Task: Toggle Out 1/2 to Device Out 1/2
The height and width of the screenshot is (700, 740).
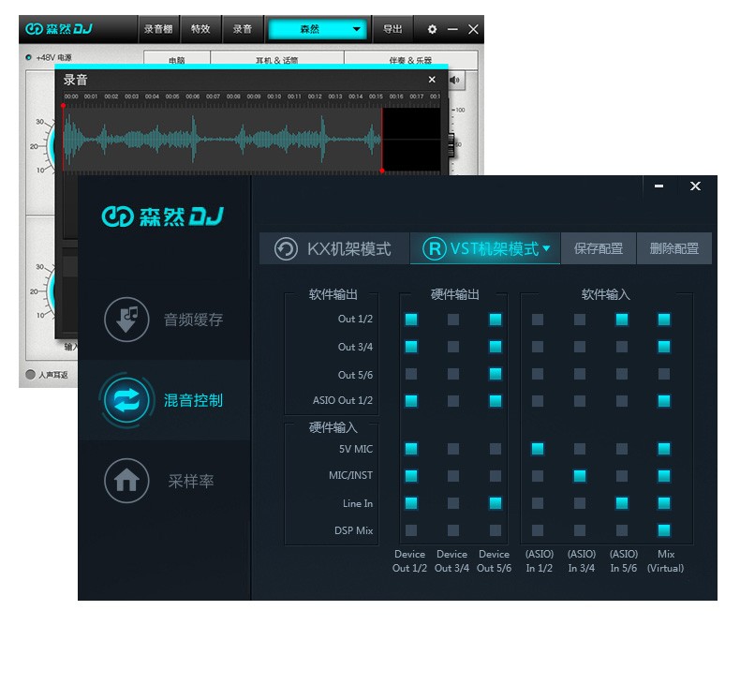Action: click(411, 320)
